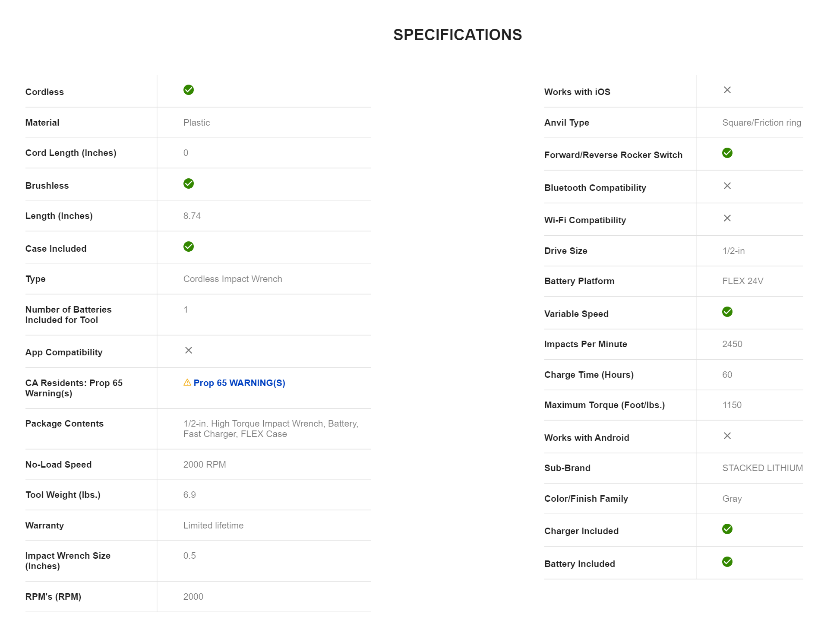Click the yellow warning triangle icon
Viewport: 840px width, 617px height.
(x=187, y=383)
